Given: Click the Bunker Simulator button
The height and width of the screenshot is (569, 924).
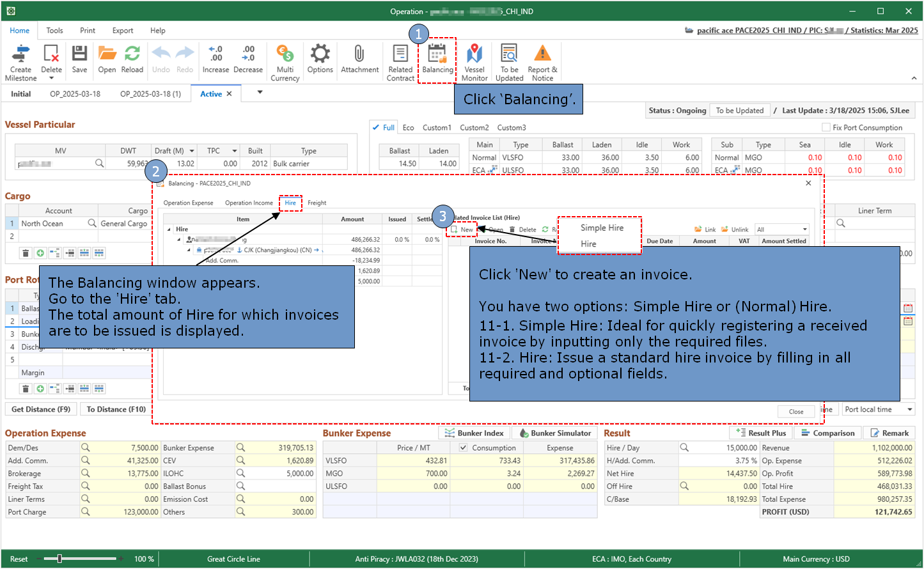Looking at the screenshot, I should coord(554,433).
